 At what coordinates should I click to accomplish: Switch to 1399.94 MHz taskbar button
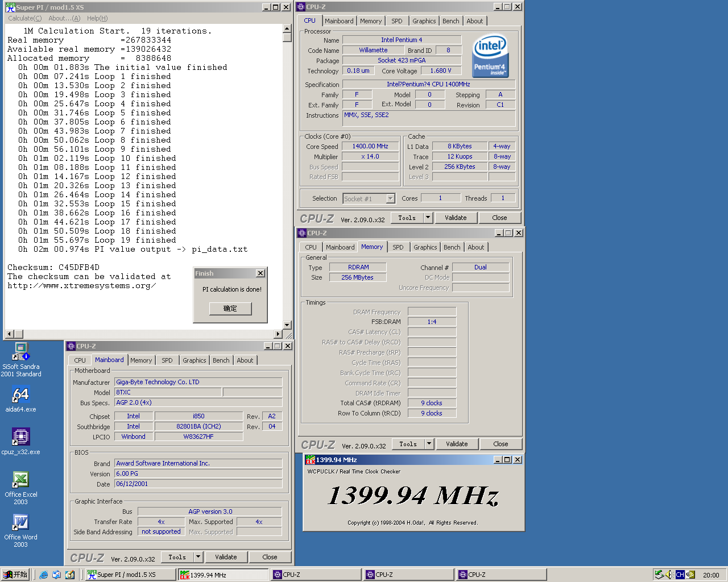[223, 575]
